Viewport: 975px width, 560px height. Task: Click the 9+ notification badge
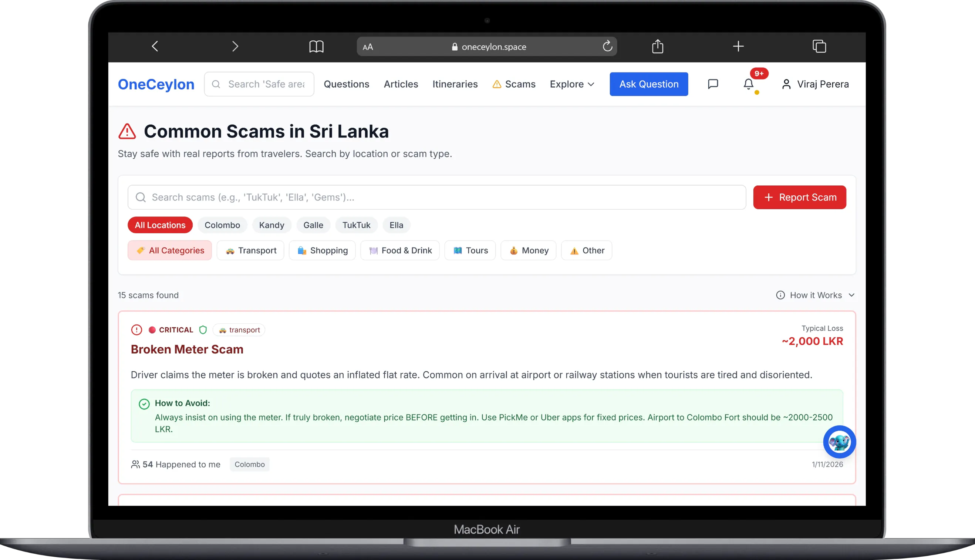pos(759,74)
